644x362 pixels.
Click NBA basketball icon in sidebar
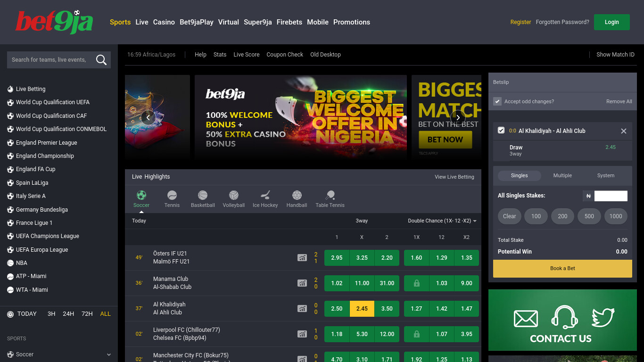(10, 263)
